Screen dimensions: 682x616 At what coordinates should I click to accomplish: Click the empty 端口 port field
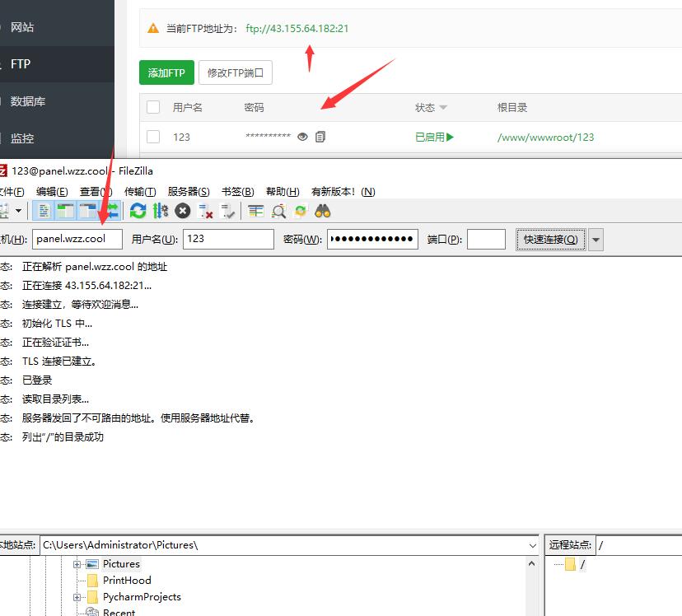point(486,239)
